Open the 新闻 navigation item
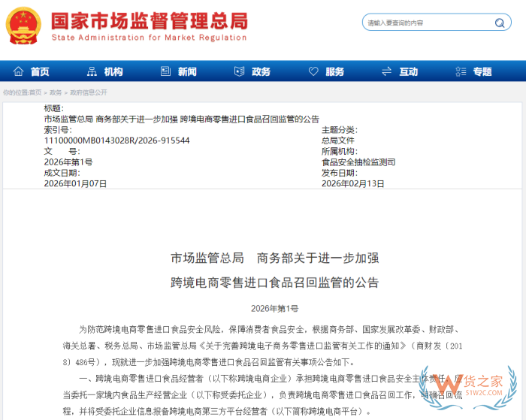This screenshot has width=526, height=420. pyautogui.click(x=187, y=71)
